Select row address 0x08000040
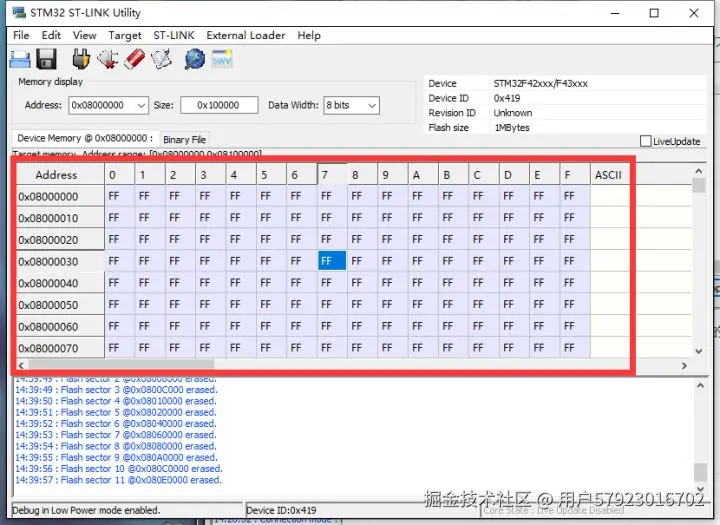 pos(60,283)
